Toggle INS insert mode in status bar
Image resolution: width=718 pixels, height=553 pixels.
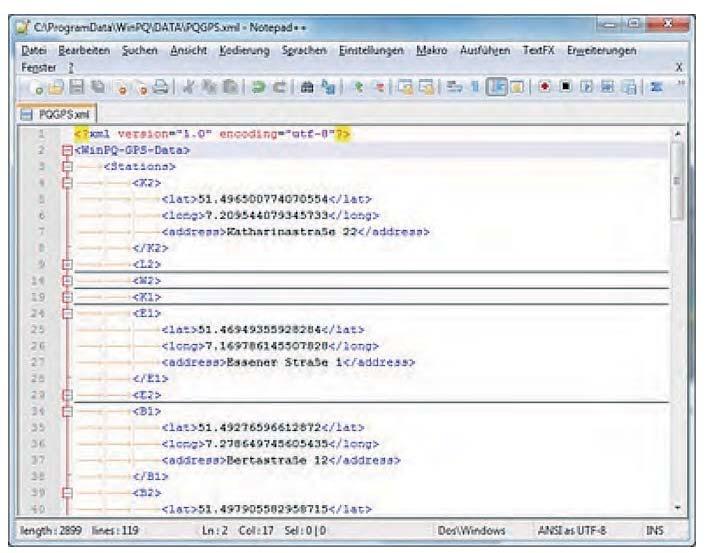point(654,531)
